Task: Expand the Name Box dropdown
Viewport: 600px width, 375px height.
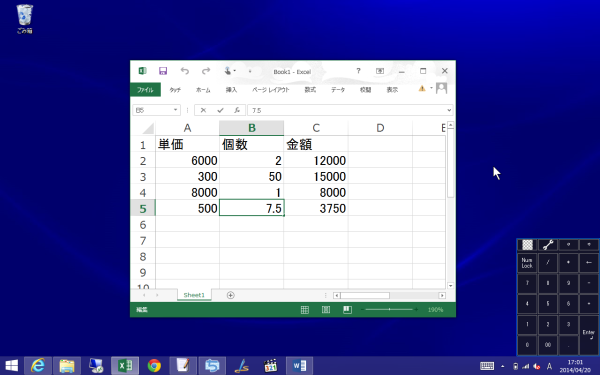Action: point(175,110)
